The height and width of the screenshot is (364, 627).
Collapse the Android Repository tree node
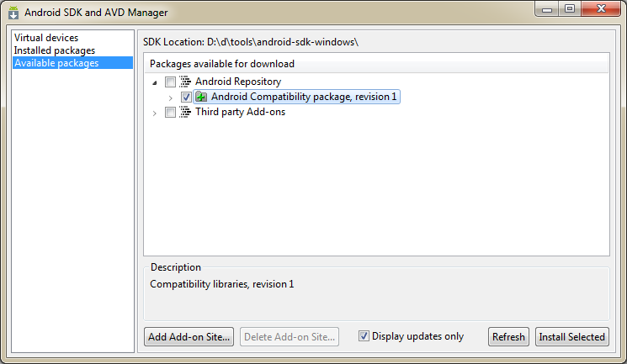(155, 82)
